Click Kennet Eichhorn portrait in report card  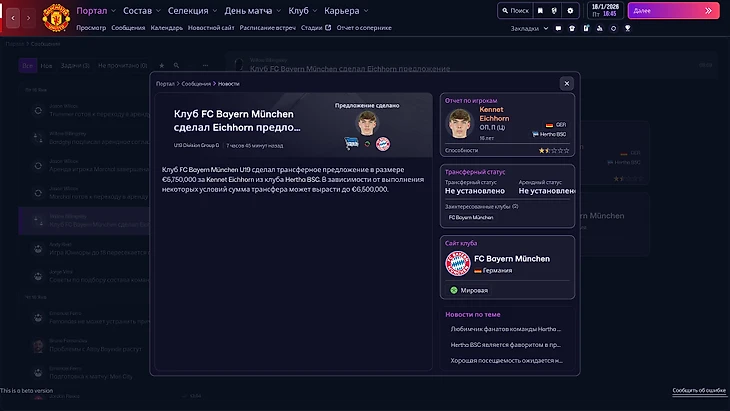tap(459, 123)
